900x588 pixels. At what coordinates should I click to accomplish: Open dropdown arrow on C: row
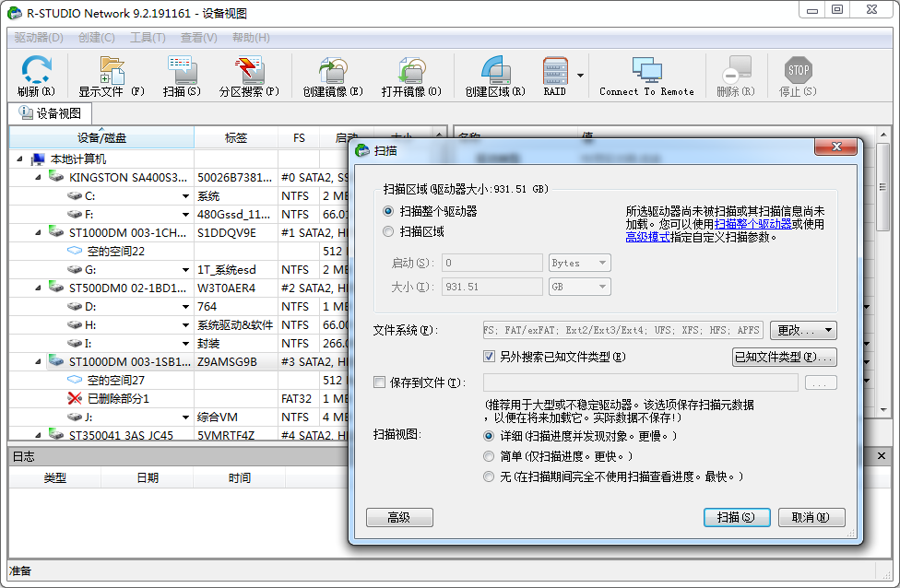(185, 196)
